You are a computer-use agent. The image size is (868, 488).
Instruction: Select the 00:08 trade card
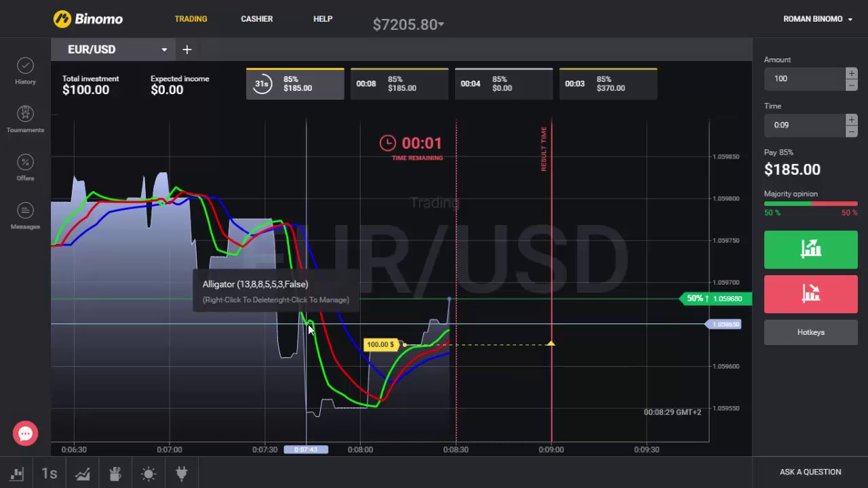coord(399,84)
